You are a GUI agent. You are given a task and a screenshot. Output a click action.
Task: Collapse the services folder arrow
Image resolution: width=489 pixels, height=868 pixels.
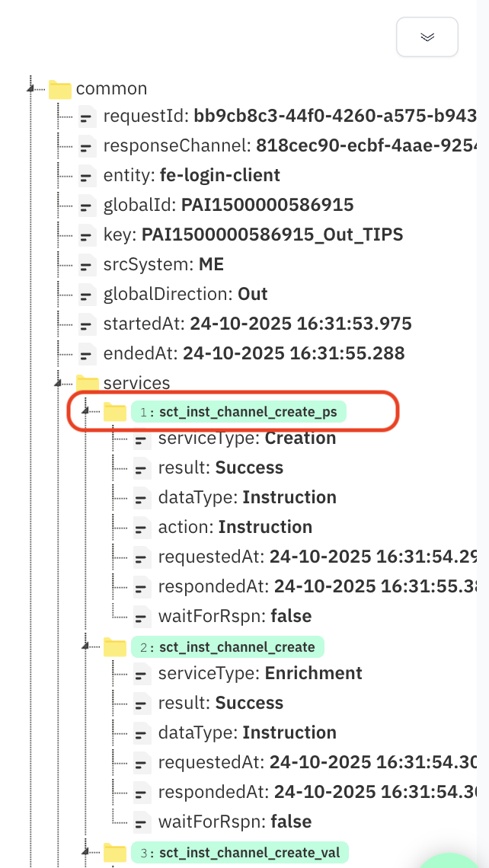point(59,382)
